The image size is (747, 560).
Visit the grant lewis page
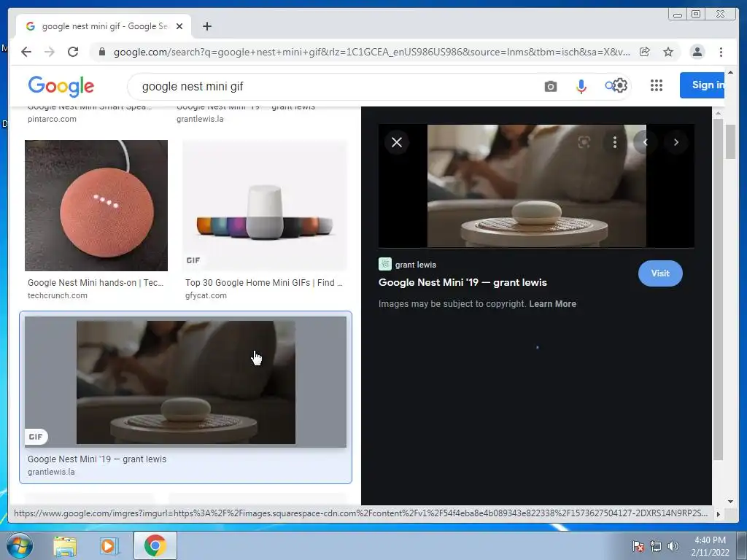[660, 273]
